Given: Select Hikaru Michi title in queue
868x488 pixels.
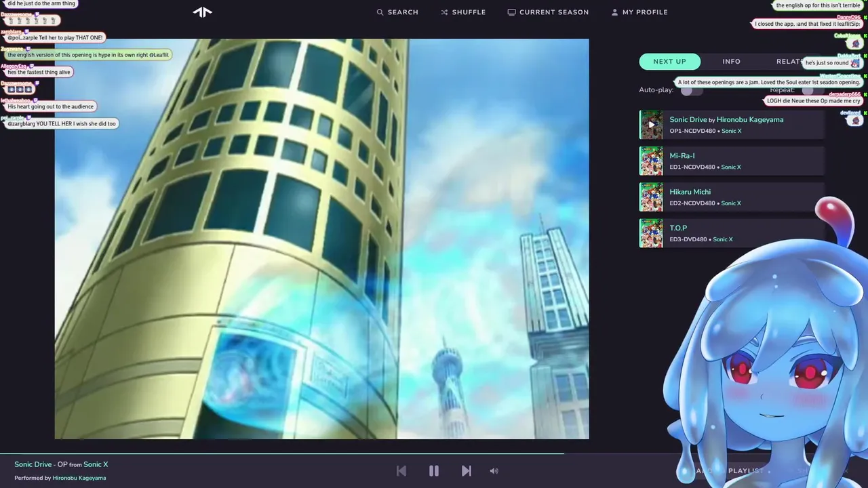Looking at the screenshot, I should (x=690, y=192).
